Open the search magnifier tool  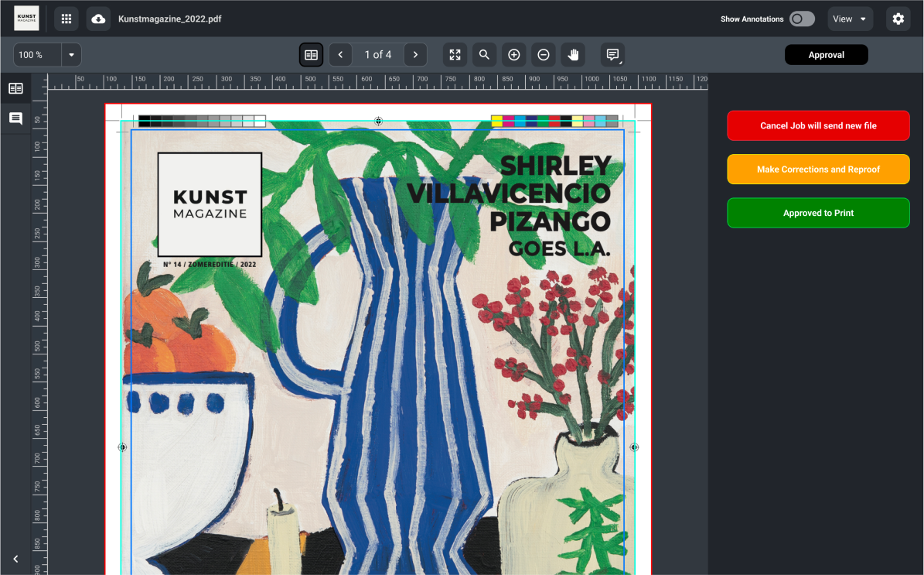pos(484,55)
